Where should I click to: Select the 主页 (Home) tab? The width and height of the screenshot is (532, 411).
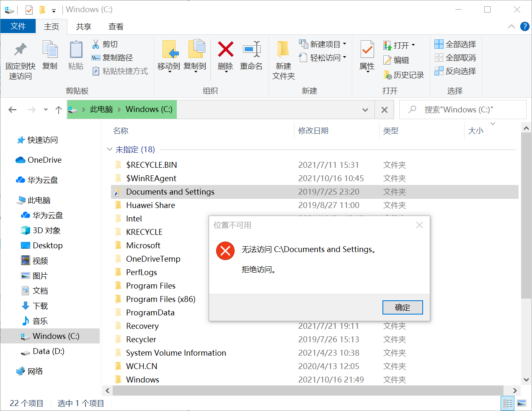pyautogui.click(x=52, y=26)
